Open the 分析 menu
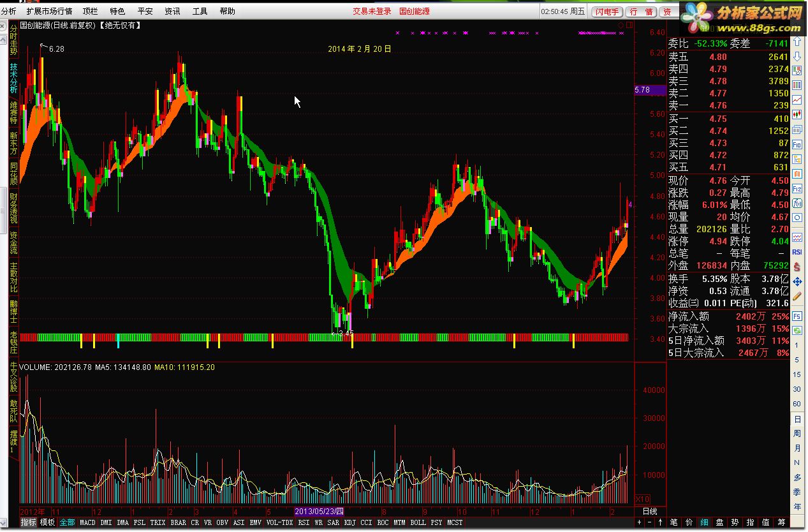The height and width of the screenshot is (532, 808). pos(9,11)
